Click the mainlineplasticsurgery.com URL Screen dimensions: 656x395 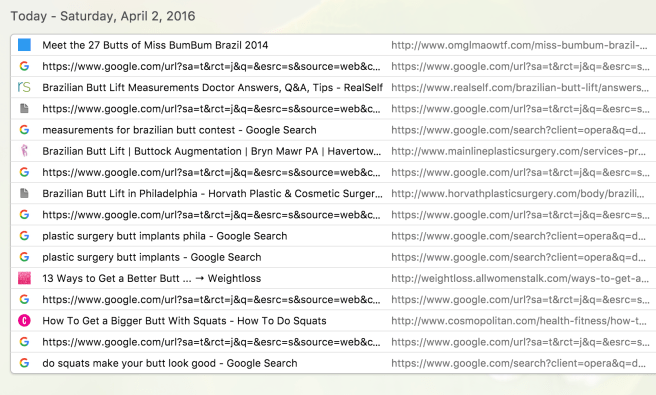point(519,151)
